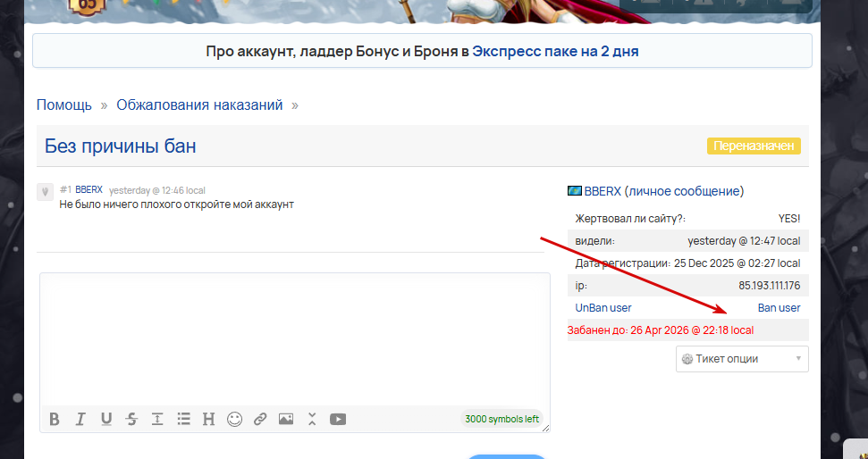Click the user avatar next to post #1
Screen dimensions: 868x459
click(45, 192)
